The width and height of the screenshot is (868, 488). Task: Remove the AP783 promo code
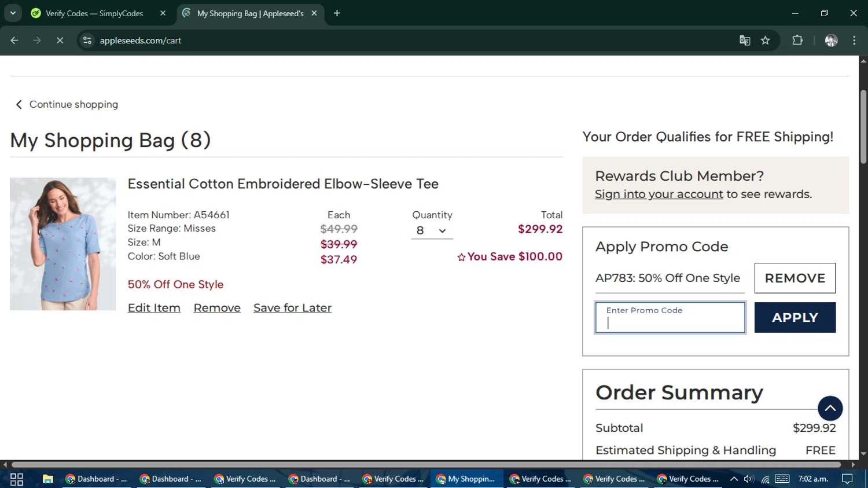click(x=795, y=278)
